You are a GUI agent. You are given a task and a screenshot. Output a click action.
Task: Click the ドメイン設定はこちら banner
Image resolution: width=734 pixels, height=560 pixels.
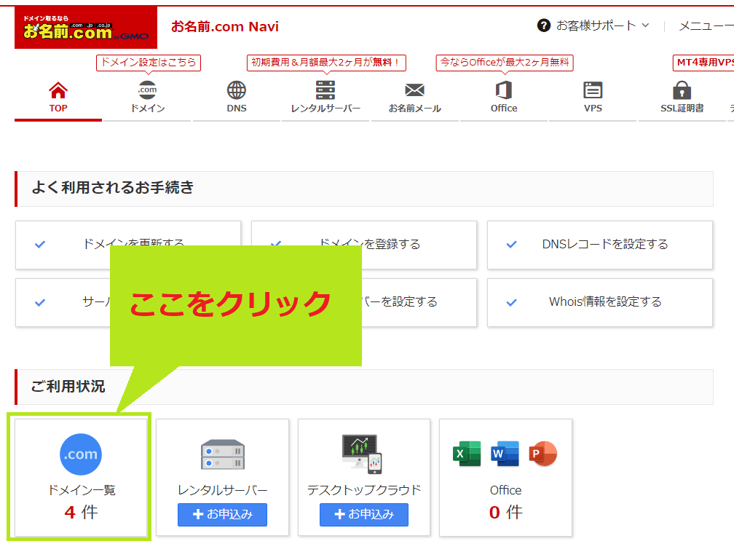tap(149, 63)
